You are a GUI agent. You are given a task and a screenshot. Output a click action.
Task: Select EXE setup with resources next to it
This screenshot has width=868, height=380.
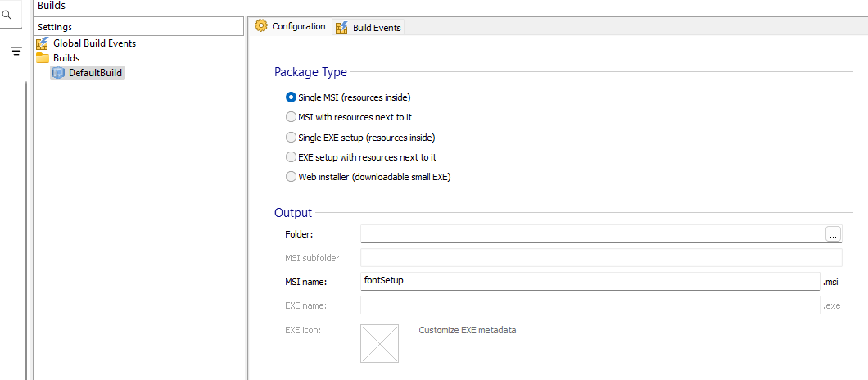[291, 157]
